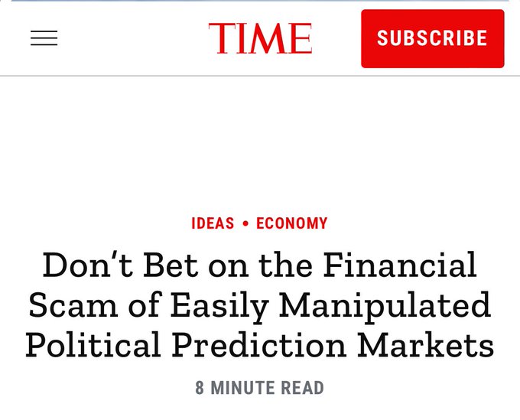520x420 pixels.
Task: Click the TIME logo
Action: (x=260, y=38)
